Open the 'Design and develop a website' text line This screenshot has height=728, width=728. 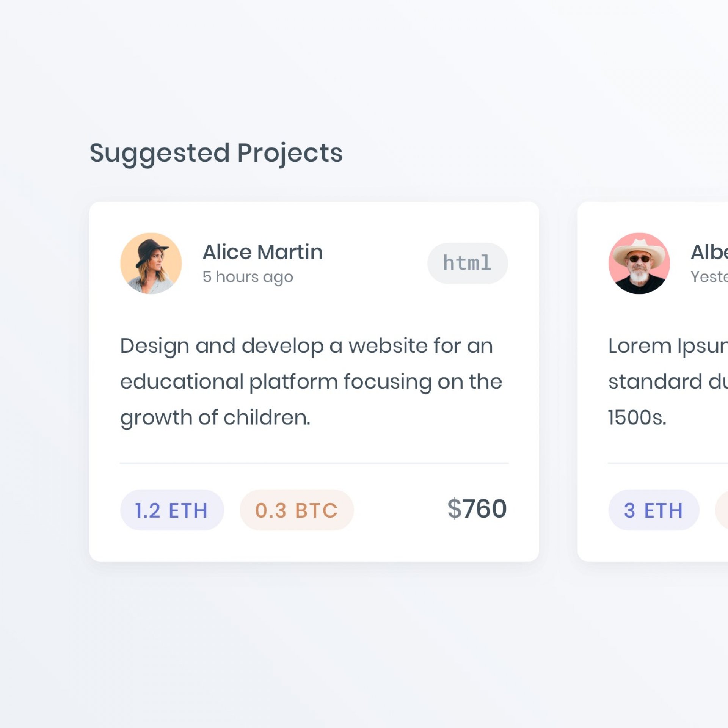pos(306,346)
